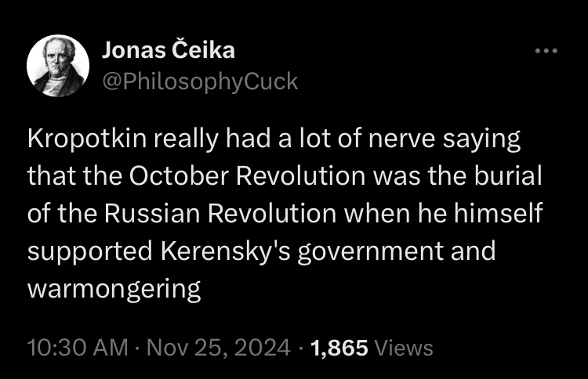Viewport: 588px width, 379px height.
Task: Click the word "nerve" in the first line
Action: point(401,139)
